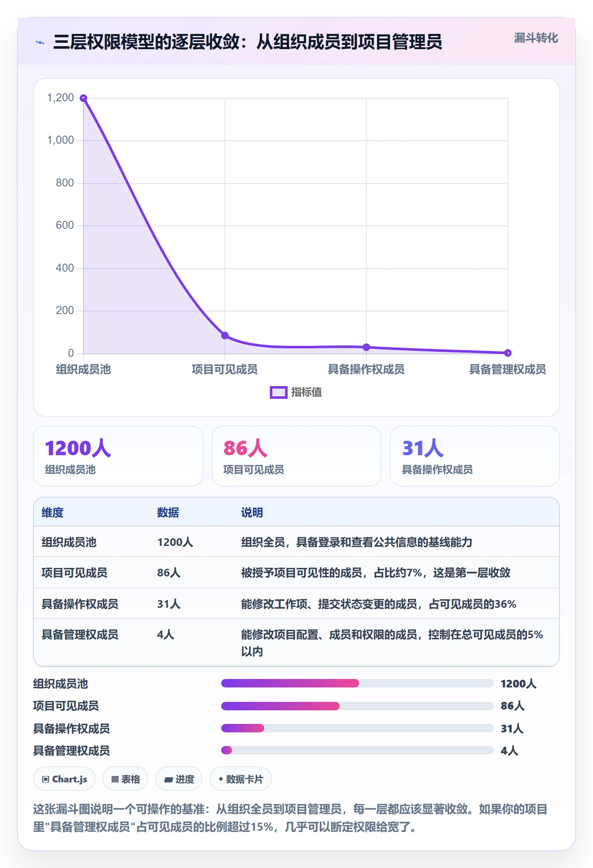Open the 86人 项目可见成员 data card
Viewport: 593px width, 868px height.
click(x=296, y=456)
